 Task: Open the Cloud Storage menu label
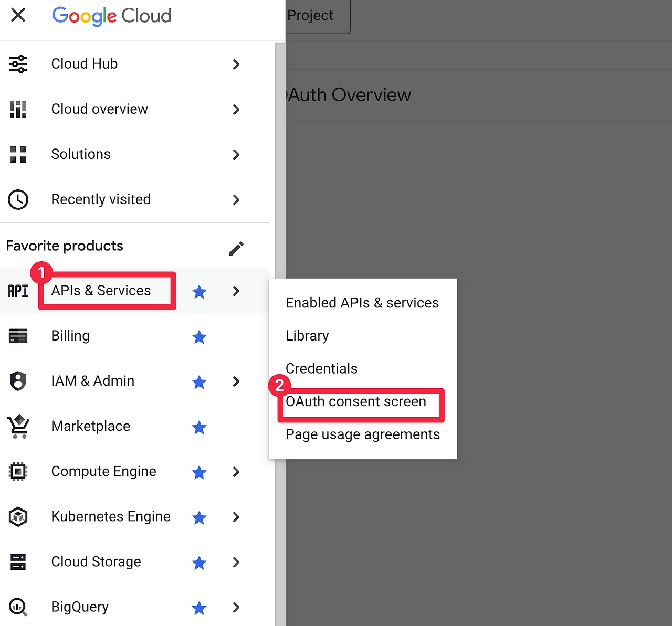coord(96,562)
